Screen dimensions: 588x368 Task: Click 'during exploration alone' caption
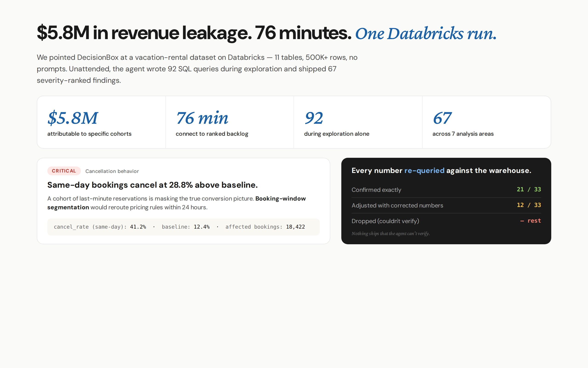tap(336, 134)
